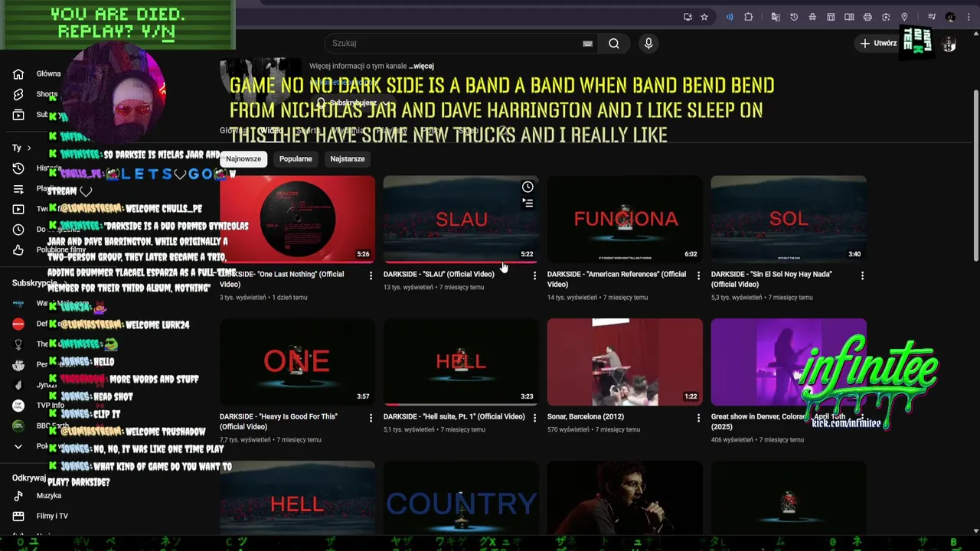Bookmark this page with the star icon
Screen dimensions: 980x551
click(704, 17)
